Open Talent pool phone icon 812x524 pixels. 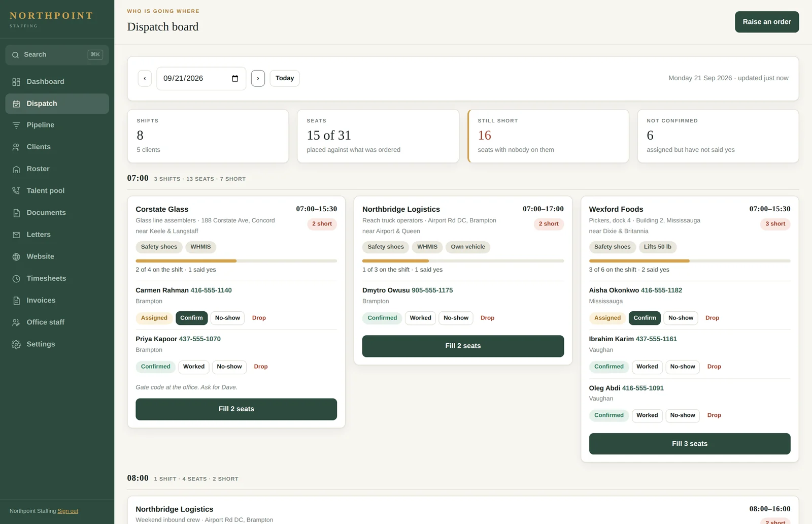pyautogui.click(x=16, y=191)
